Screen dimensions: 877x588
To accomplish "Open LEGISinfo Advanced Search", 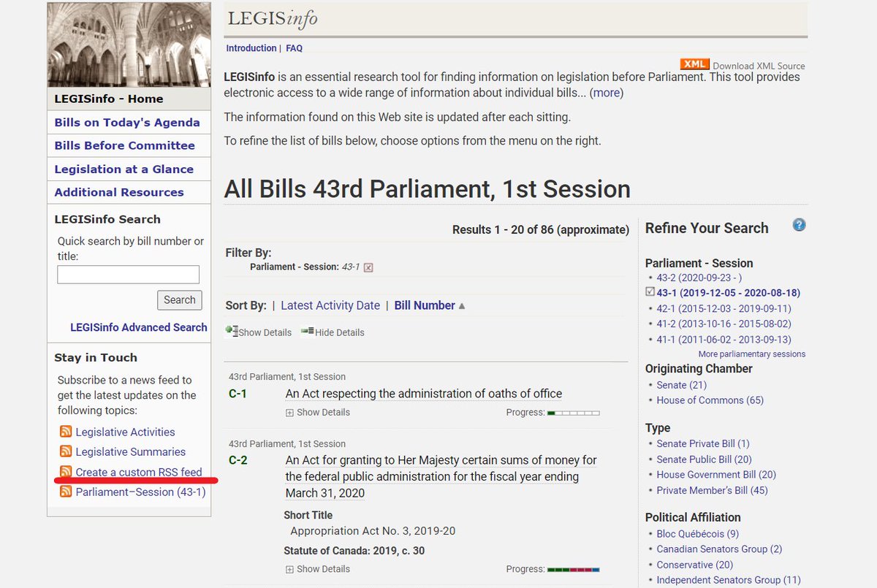I will 139,327.
